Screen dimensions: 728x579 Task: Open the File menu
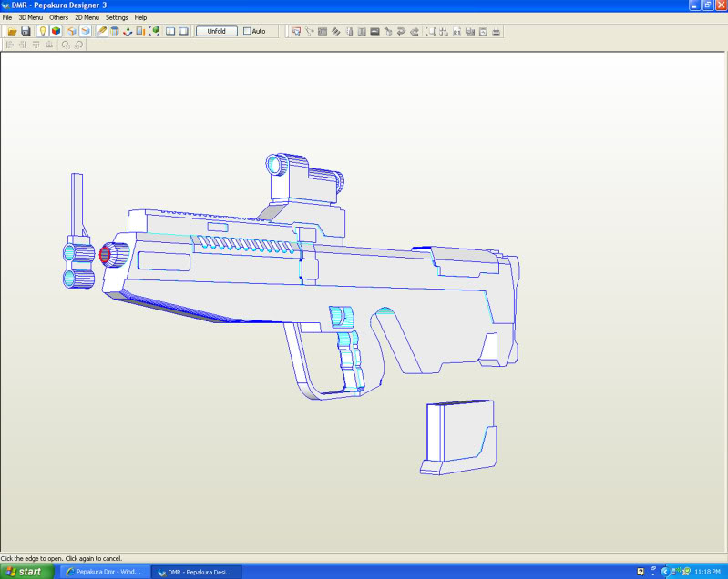[x=7, y=17]
